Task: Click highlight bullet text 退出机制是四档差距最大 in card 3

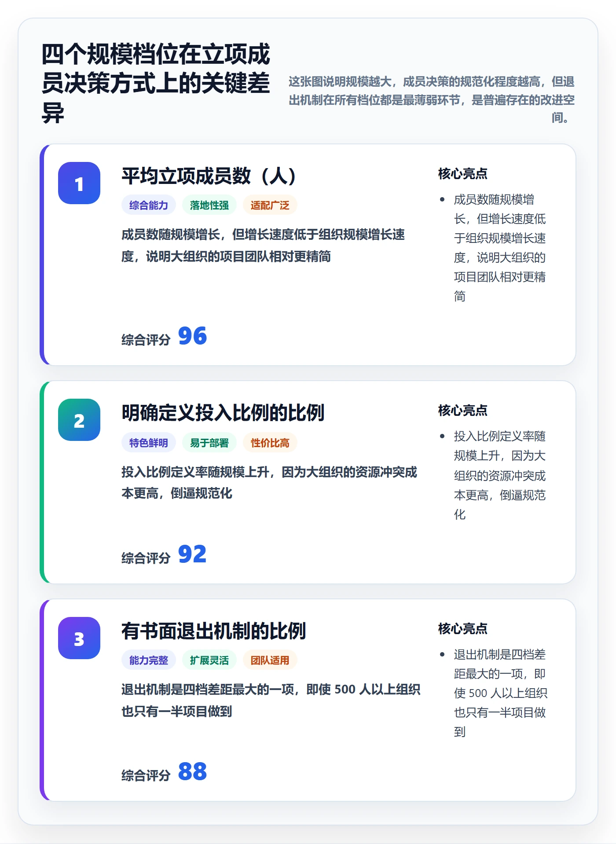Action: [x=501, y=693]
